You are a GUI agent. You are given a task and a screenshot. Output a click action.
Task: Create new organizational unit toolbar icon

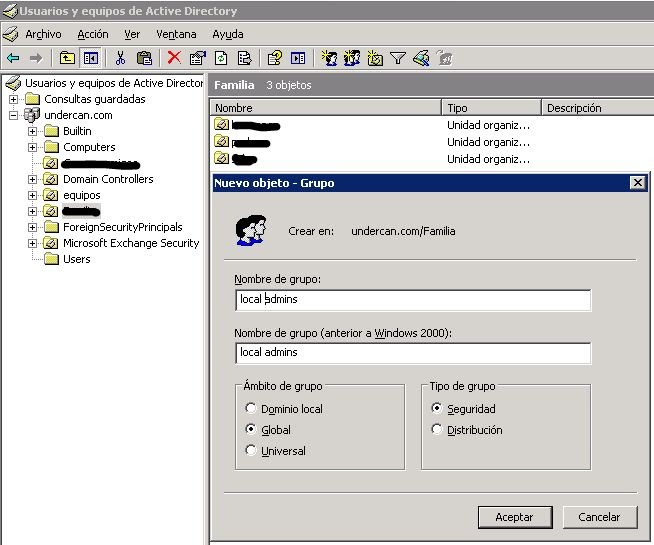[375, 58]
